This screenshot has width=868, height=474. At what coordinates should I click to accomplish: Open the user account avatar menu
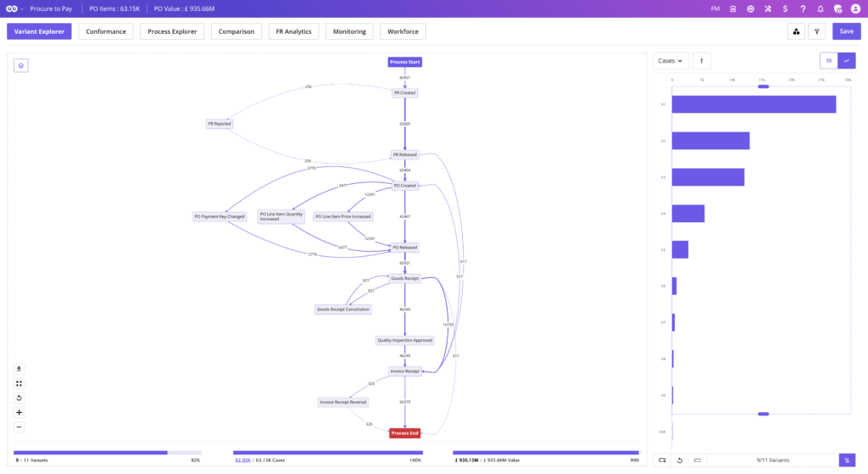(x=855, y=8)
